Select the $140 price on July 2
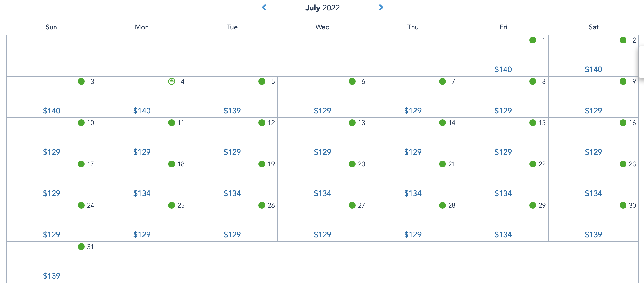Image resolution: width=644 pixels, height=284 pixels. click(x=594, y=69)
